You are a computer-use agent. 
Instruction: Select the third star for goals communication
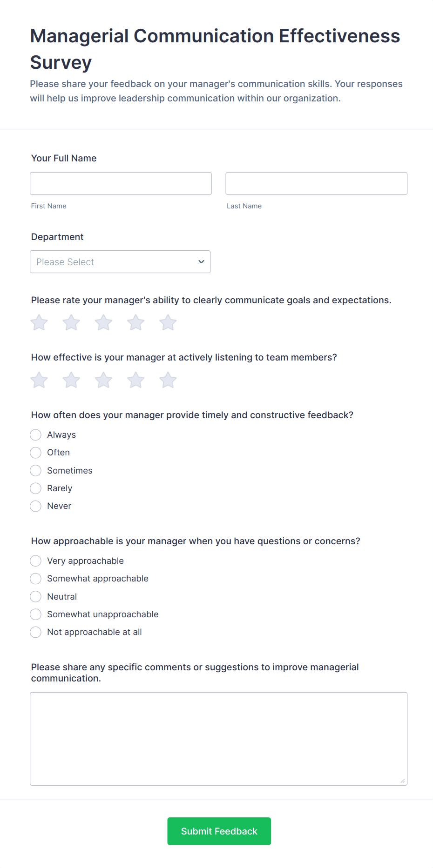103,322
